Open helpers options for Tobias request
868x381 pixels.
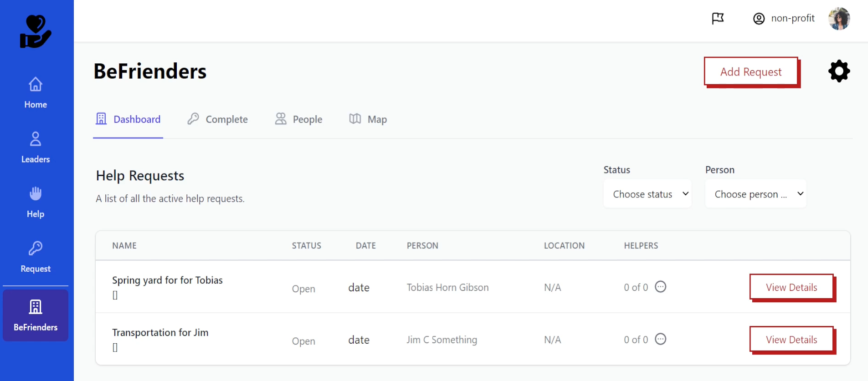pyautogui.click(x=660, y=287)
